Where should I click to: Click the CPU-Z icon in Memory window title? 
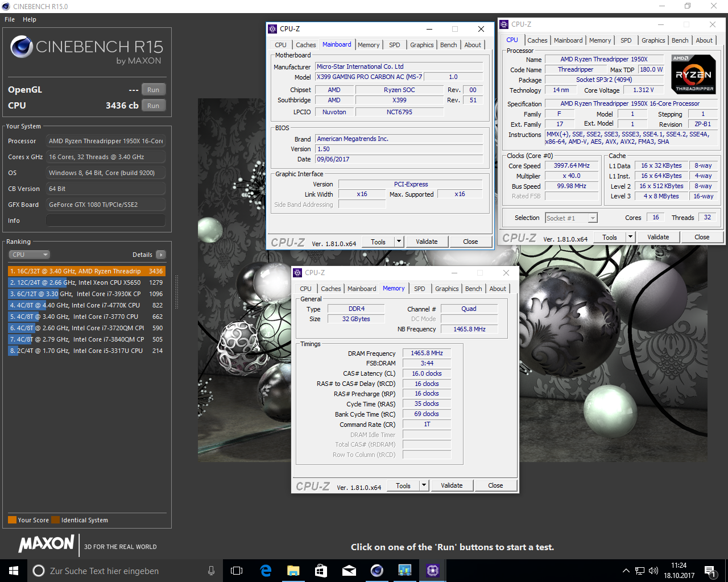click(x=298, y=273)
